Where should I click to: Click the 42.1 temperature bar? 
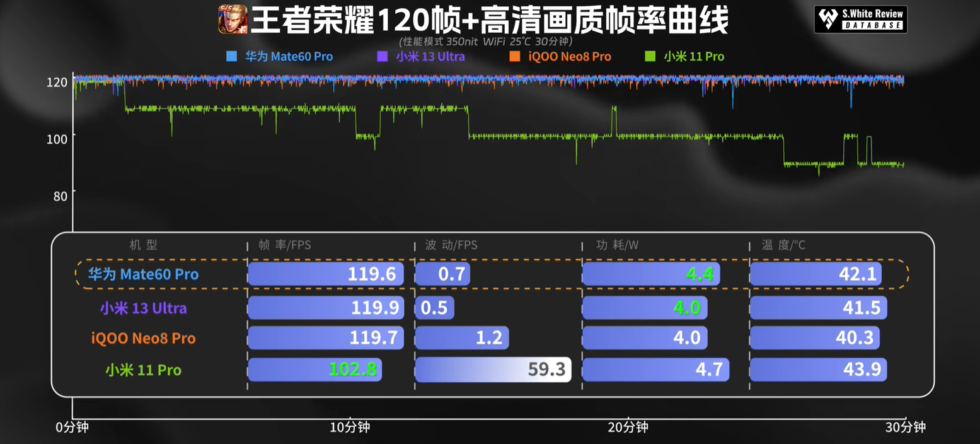coord(816,274)
